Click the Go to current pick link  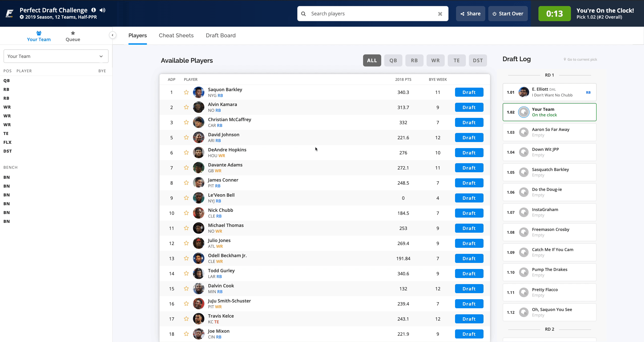click(582, 60)
